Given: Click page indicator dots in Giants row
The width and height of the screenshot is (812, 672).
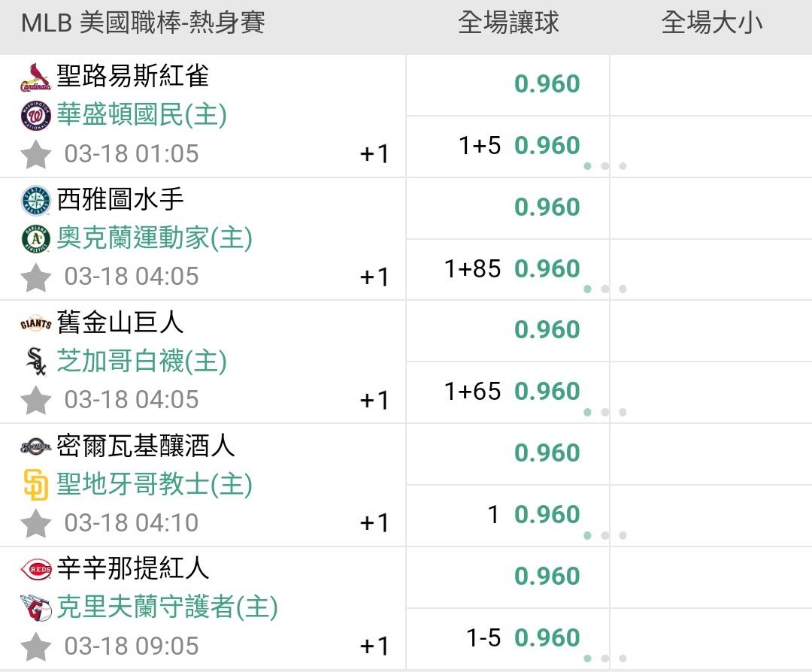Looking at the screenshot, I should (604, 412).
